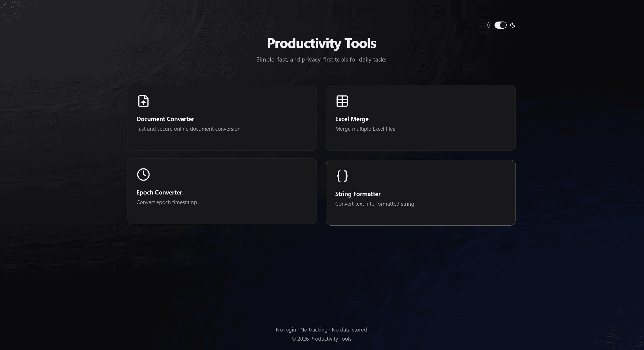Click 'Merge multiple Excel files' description
This screenshot has height=350, width=644.
pyautogui.click(x=365, y=129)
